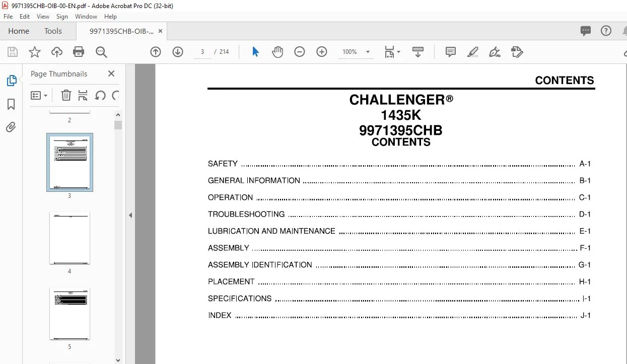Toggle the Page Thumbnails sidebar icon

pyautogui.click(x=11, y=81)
